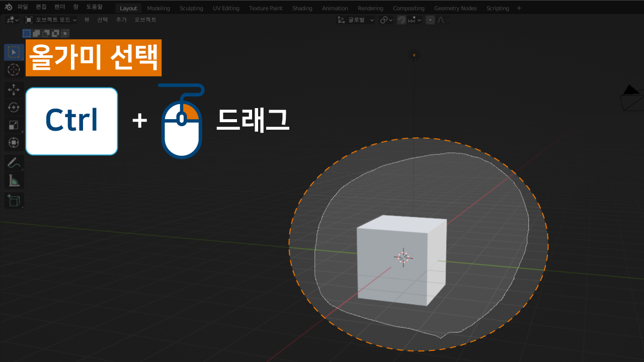Screen dimensions: 644x362
Task: Activate the Move tool
Action: tap(14, 90)
